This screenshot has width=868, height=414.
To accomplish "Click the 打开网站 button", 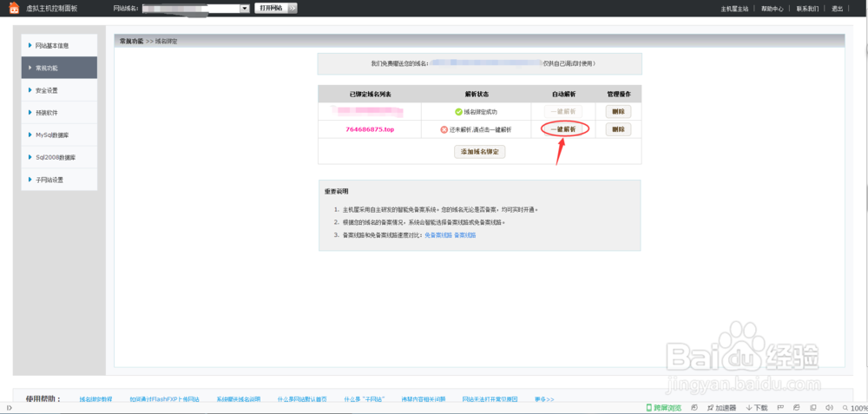I will (x=276, y=9).
